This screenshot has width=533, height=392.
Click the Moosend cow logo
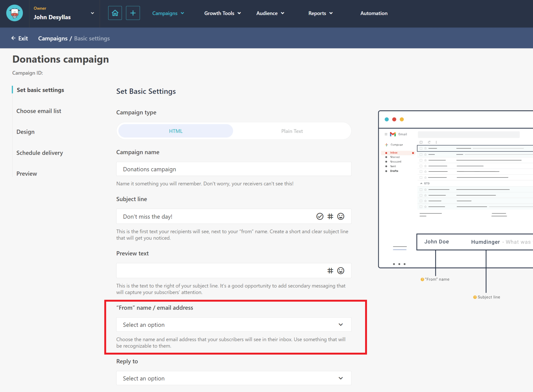14,13
